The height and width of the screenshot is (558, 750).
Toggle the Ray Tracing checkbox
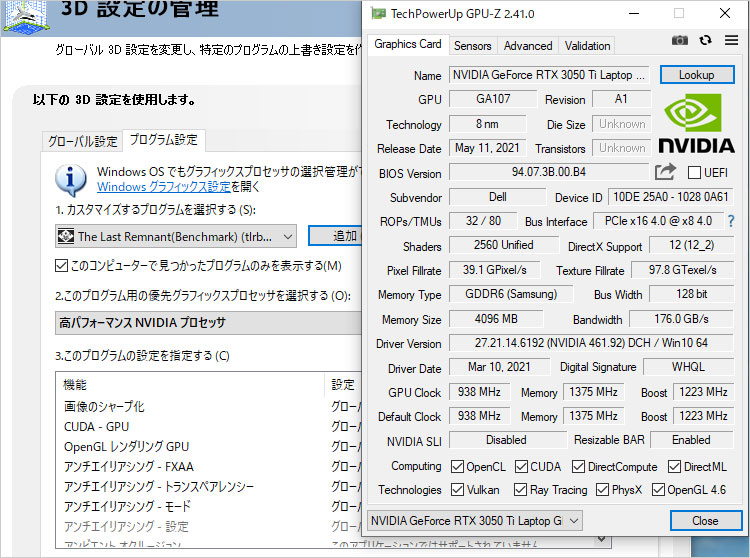520,490
